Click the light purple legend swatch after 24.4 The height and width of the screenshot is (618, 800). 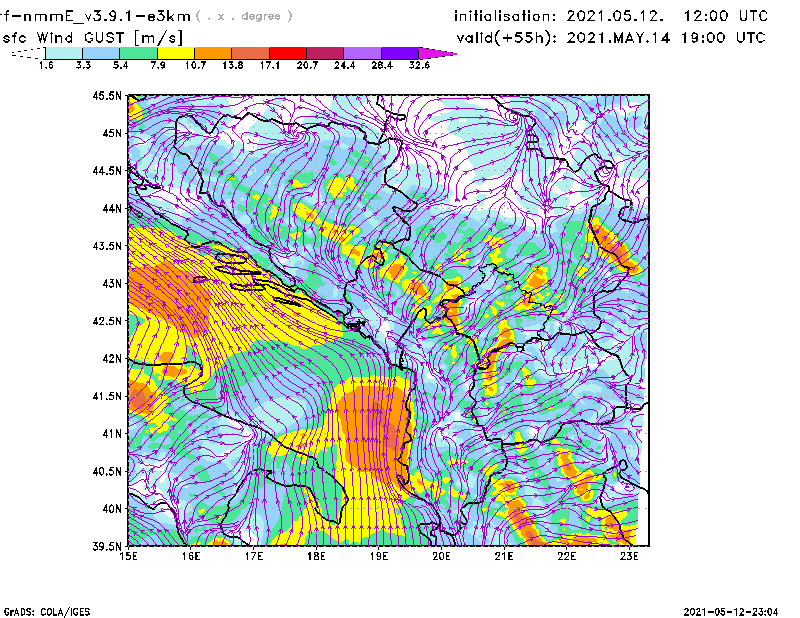(x=362, y=53)
